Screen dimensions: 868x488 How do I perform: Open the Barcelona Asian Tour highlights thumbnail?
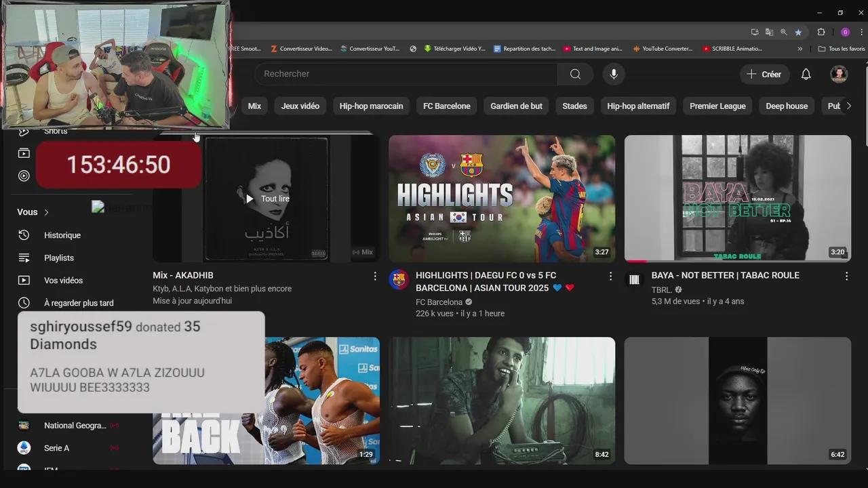pos(502,199)
